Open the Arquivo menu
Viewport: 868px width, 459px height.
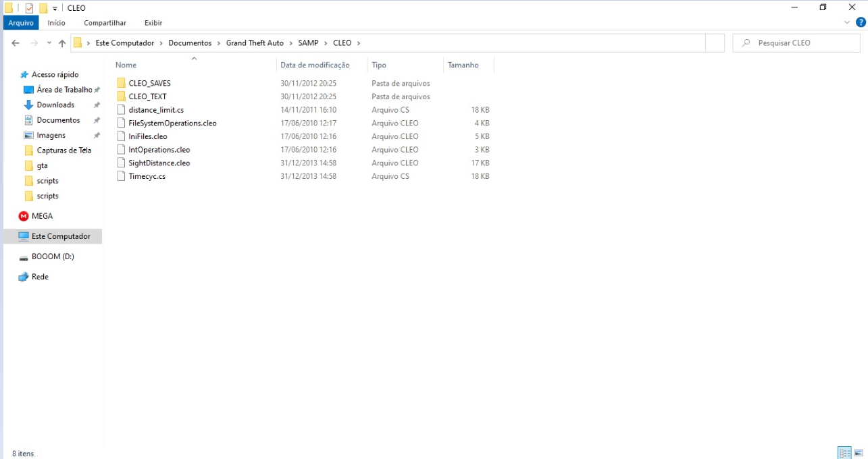pyautogui.click(x=21, y=23)
